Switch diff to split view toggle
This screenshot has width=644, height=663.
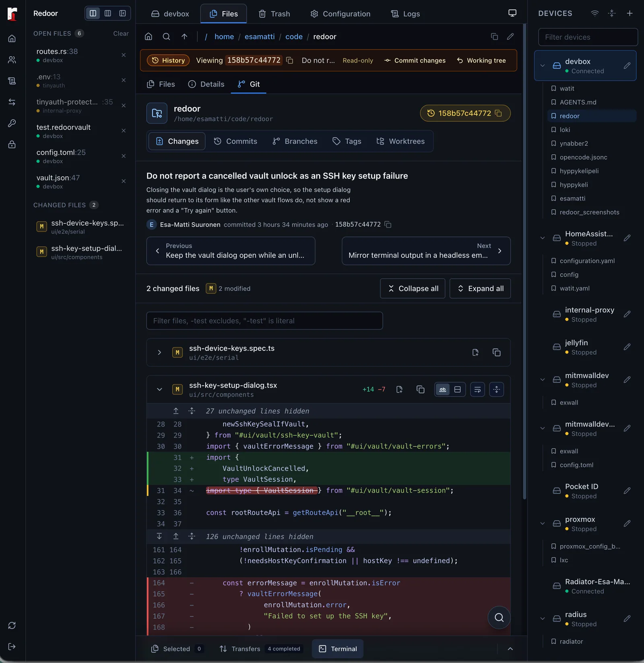point(458,390)
